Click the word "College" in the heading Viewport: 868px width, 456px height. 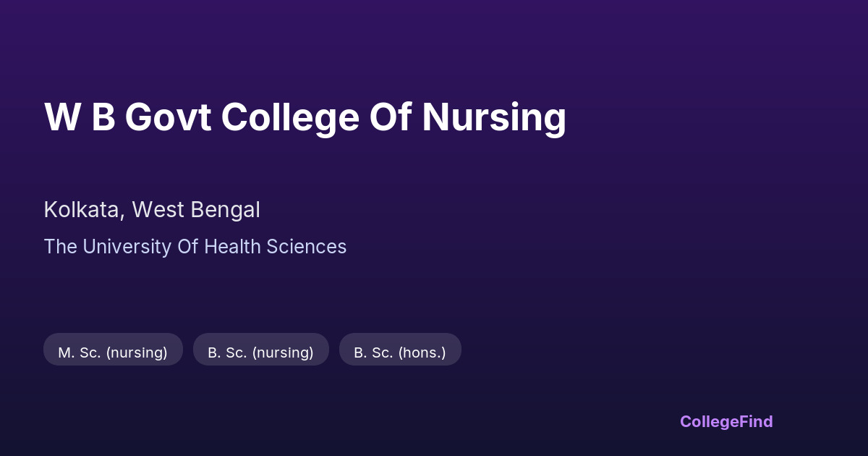(x=290, y=117)
